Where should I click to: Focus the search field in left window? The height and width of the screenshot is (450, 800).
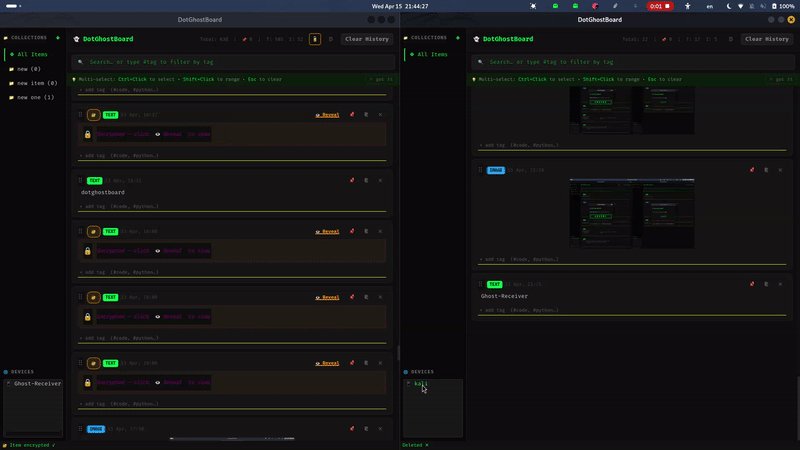point(233,62)
